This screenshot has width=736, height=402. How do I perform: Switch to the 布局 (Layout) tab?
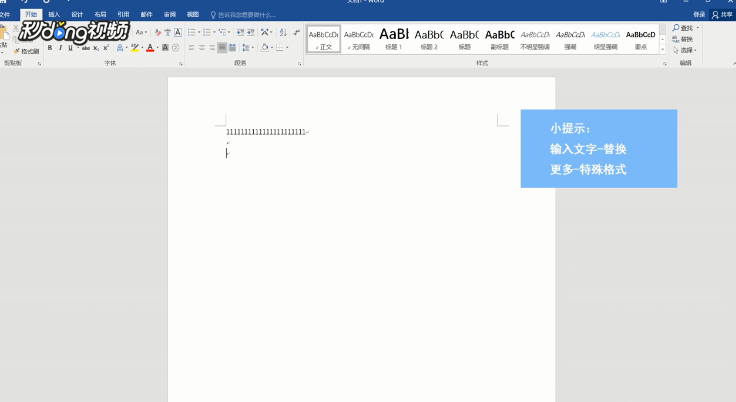pos(100,15)
